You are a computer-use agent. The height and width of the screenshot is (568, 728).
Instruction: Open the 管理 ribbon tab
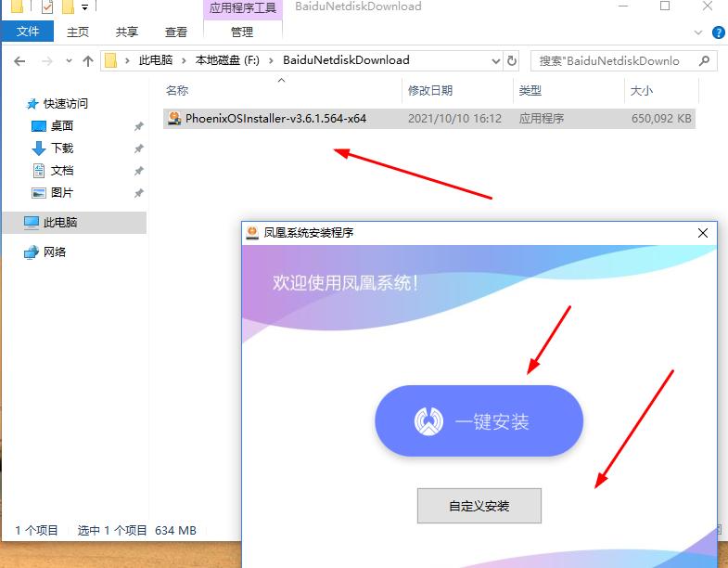242,32
